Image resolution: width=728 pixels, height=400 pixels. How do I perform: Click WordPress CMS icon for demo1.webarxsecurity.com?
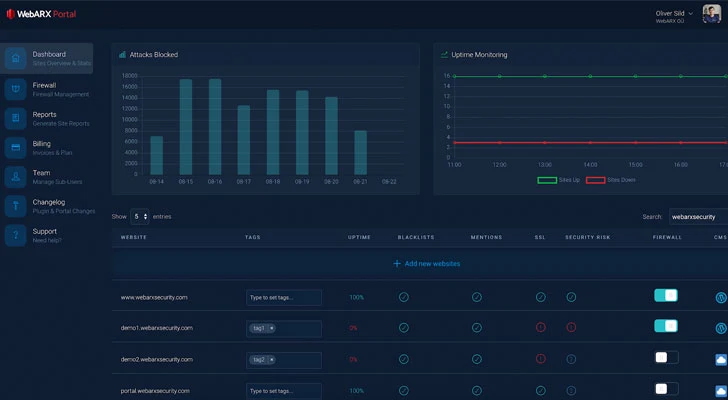(721, 328)
